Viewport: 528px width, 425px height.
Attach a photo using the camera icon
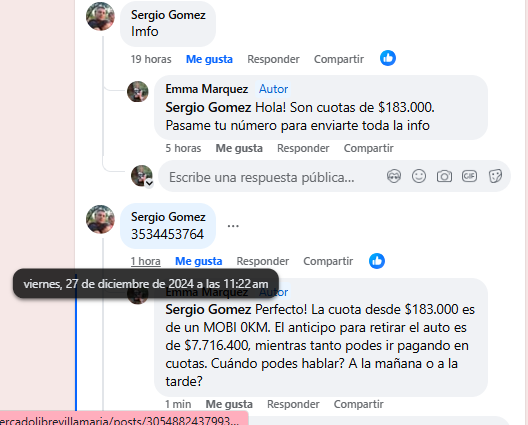(444, 176)
